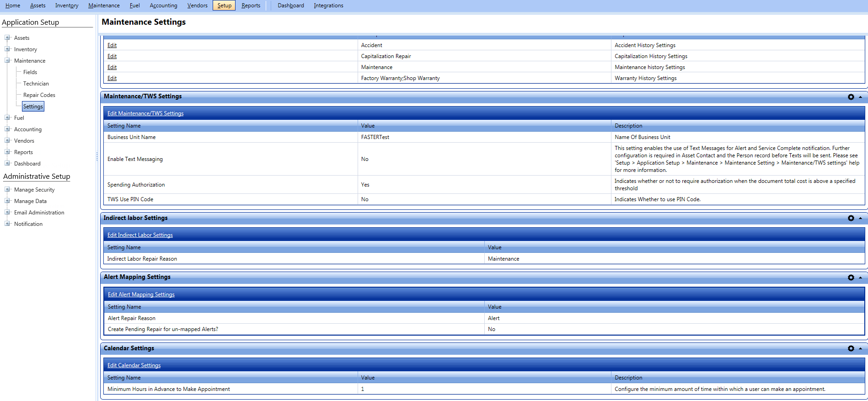Click the Maintenance/TWS Settings gear icon
Viewport: 868px width, 401px height.
[851, 97]
